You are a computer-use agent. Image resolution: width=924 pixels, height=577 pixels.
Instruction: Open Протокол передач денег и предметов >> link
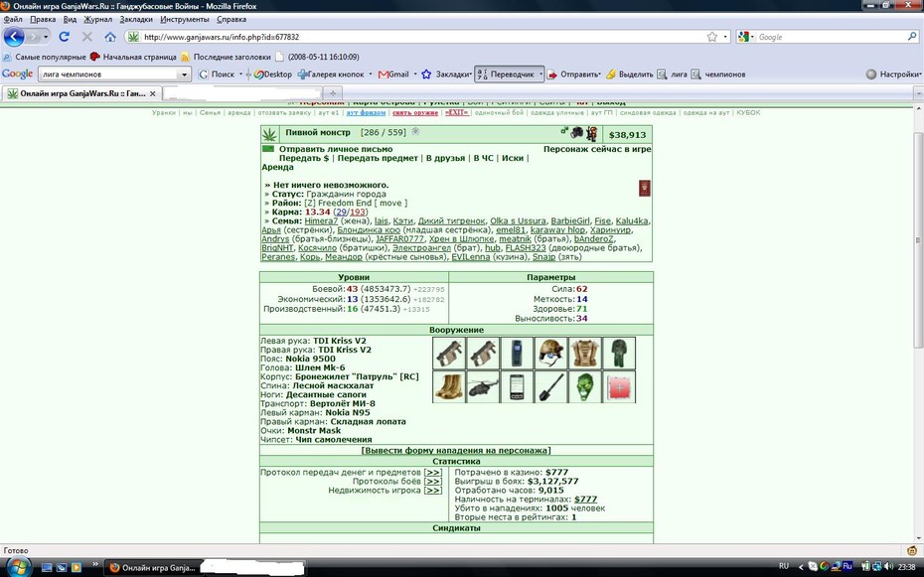pos(433,472)
